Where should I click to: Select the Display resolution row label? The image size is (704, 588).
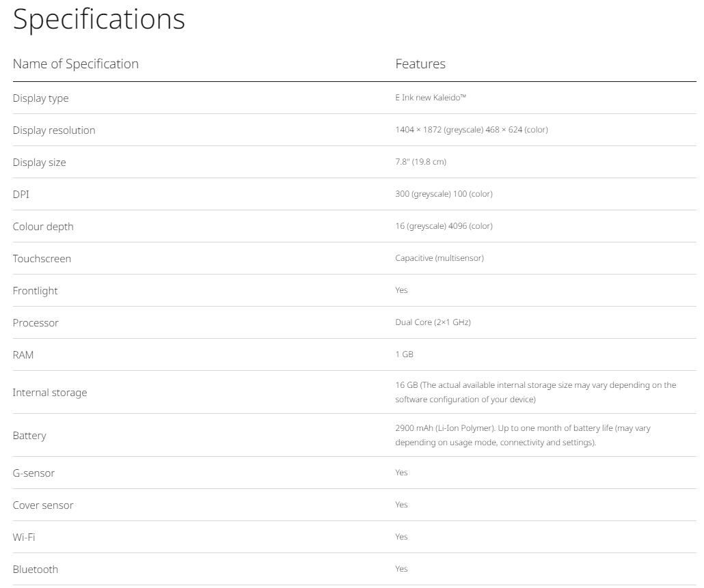(x=54, y=130)
